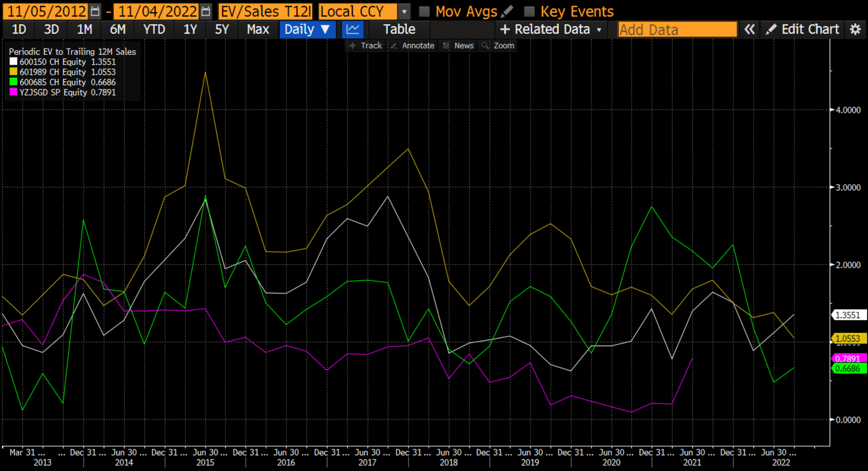
Task: Expand the Related Data menu
Action: pos(551,29)
